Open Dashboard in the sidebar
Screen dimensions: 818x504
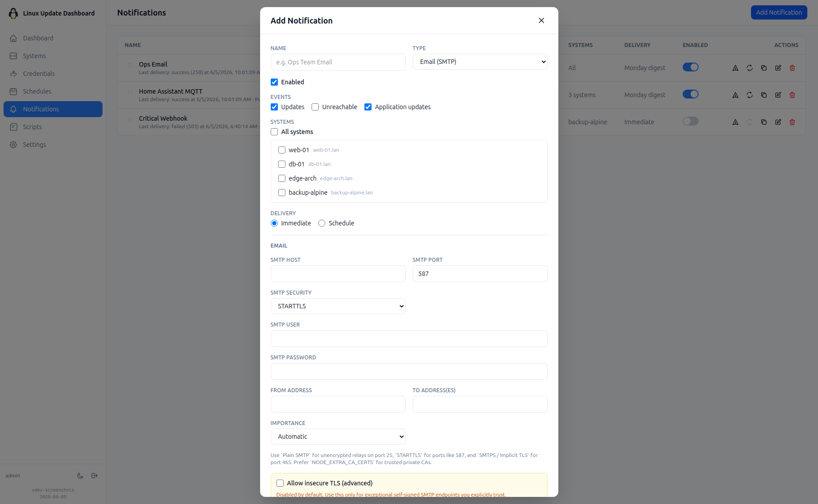pos(53,38)
